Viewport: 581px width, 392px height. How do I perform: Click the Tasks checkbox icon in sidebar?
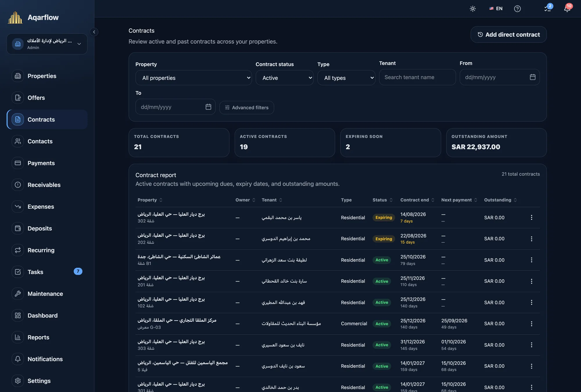[x=18, y=272]
